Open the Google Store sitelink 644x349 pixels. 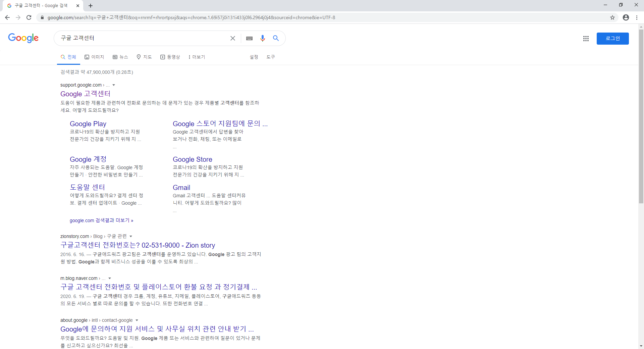click(x=193, y=159)
